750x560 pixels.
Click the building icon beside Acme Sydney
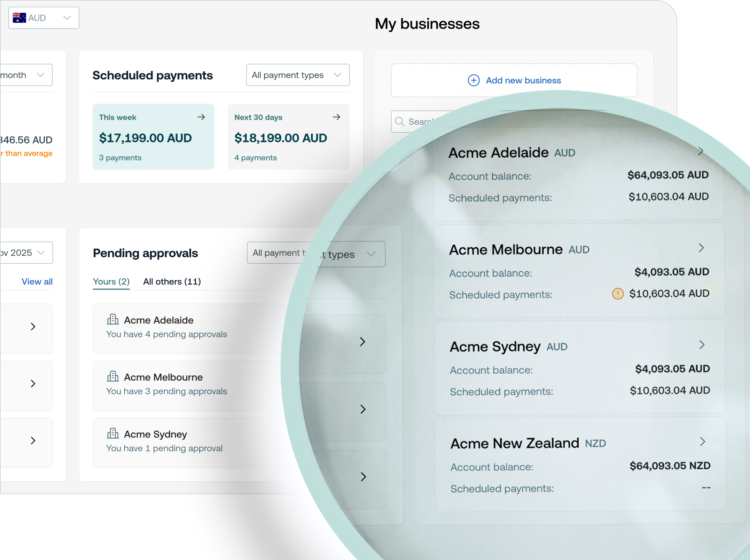pyautogui.click(x=113, y=434)
